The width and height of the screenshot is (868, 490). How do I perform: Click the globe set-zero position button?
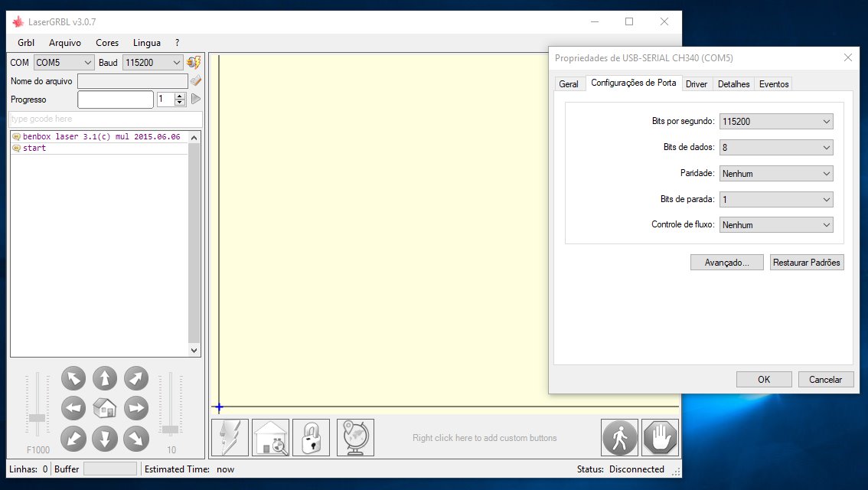pyautogui.click(x=355, y=437)
